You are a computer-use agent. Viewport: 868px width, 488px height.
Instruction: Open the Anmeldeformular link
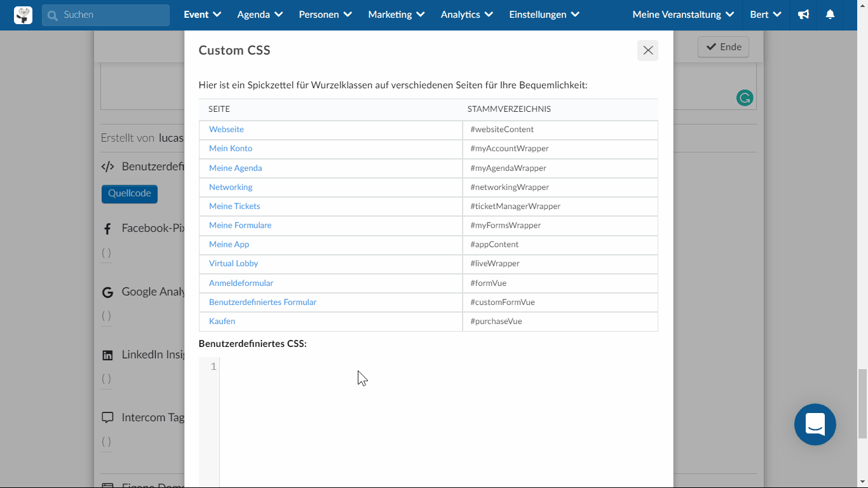tap(241, 283)
